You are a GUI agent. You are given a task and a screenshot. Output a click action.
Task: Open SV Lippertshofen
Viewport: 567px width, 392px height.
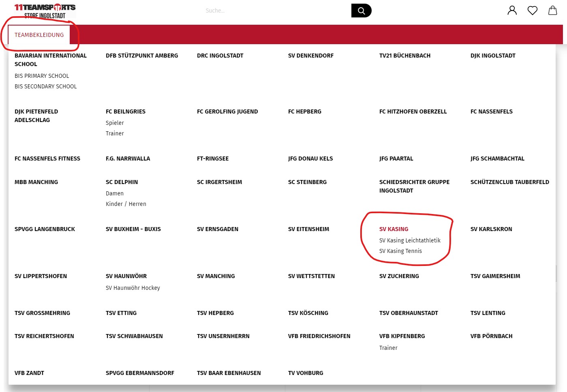(41, 276)
